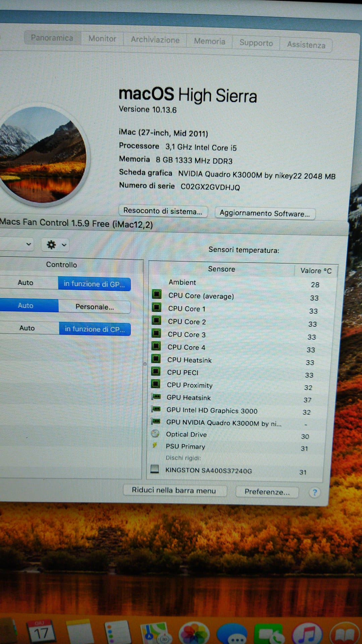Screen dimensions: 362x644
Task: Open the Notes app in the Dock
Action: click(x=80, y=632)
